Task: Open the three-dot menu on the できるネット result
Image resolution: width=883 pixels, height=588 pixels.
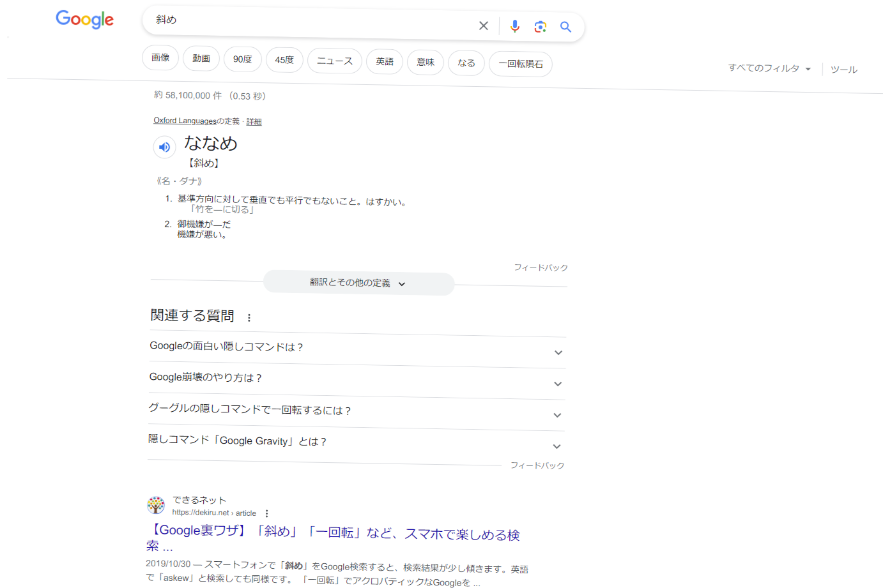Action: coord(266,513)
